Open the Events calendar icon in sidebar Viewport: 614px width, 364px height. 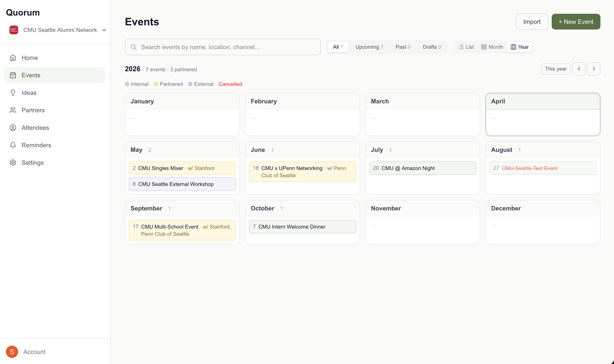13,75
